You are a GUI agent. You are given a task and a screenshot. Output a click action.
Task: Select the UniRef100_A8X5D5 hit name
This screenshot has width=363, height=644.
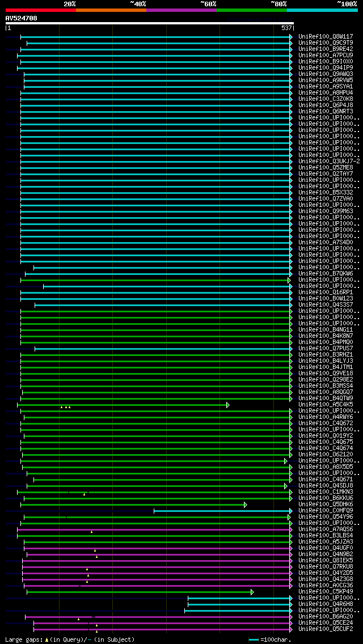(x=326, y=467)
